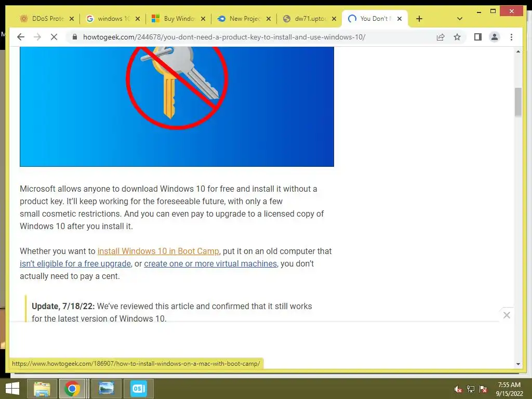Go back to the previous page

[x=21, y=37]
